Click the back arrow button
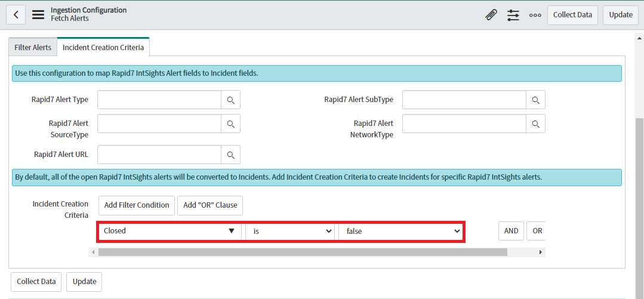 click(x=16, y=15)
